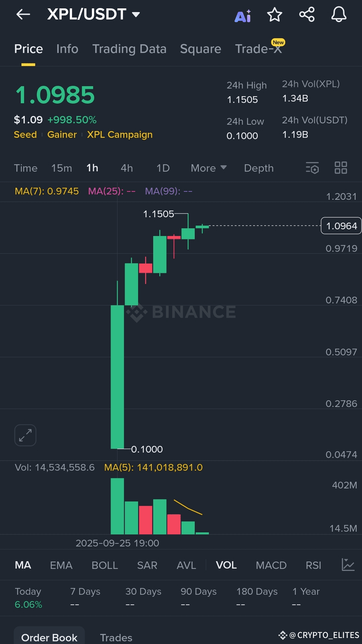The image size is (362, 644).
Task: Tap the 1.0964 current price marker
Action: pos(341,226)
